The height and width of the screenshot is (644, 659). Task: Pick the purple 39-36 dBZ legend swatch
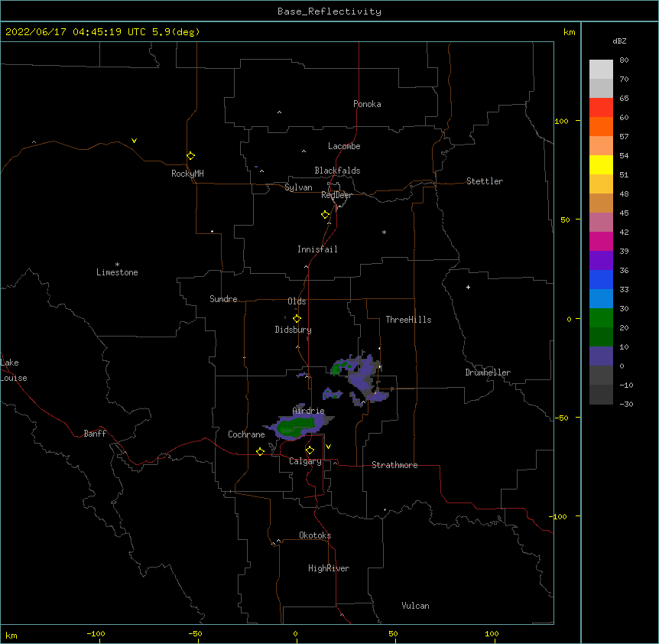coord(601,261)
